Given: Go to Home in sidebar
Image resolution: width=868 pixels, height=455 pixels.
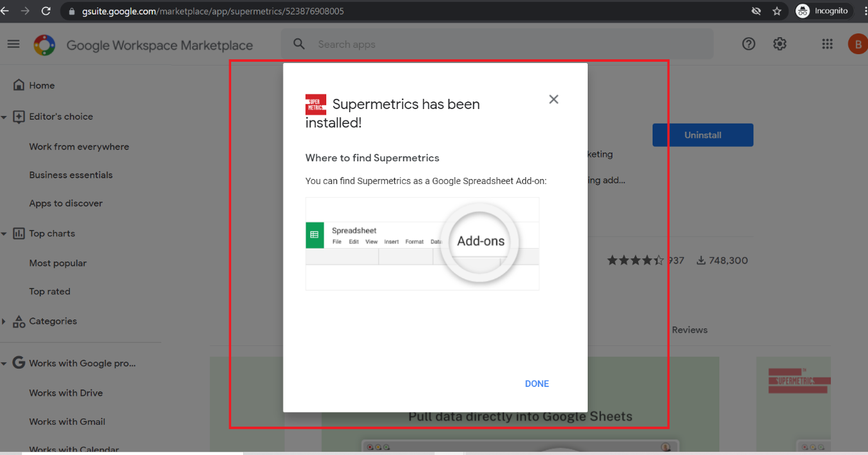Looking at the screenshot, I should pos(42,85).
